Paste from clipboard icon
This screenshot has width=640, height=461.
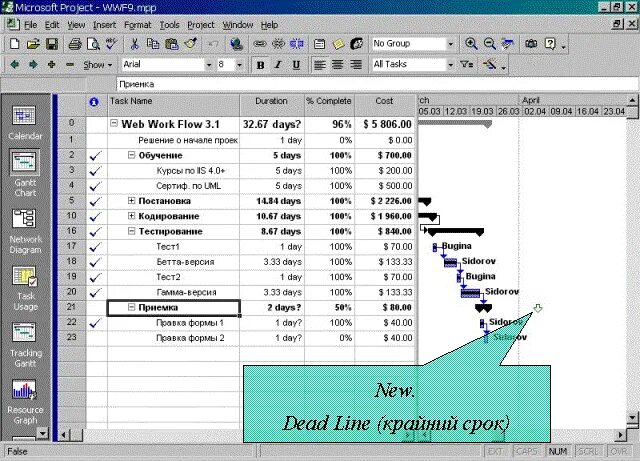pyautogui.click(x=172, y=44)
